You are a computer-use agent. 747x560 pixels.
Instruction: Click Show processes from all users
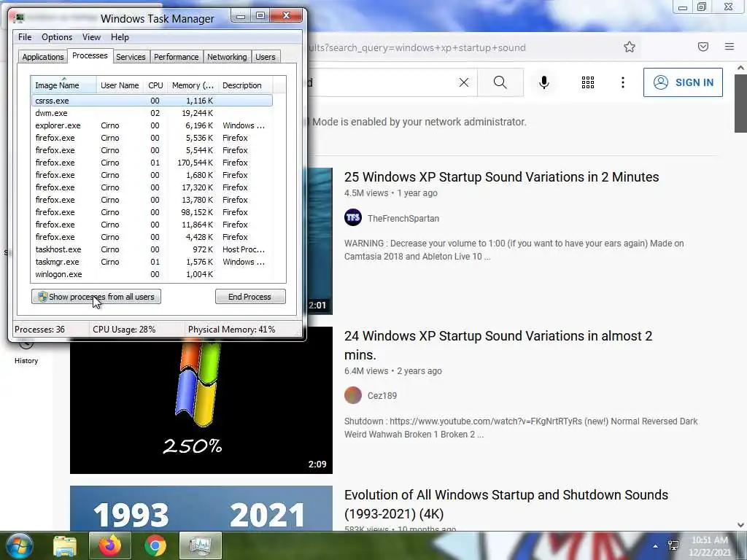pyautogui.click(x=96, y=297)
